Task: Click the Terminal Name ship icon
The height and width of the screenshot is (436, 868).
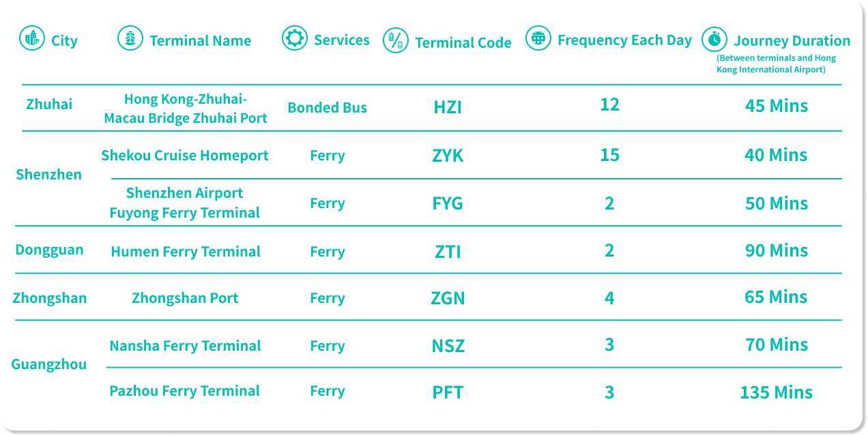Action: pyautogui.click(x=130, y=38)
